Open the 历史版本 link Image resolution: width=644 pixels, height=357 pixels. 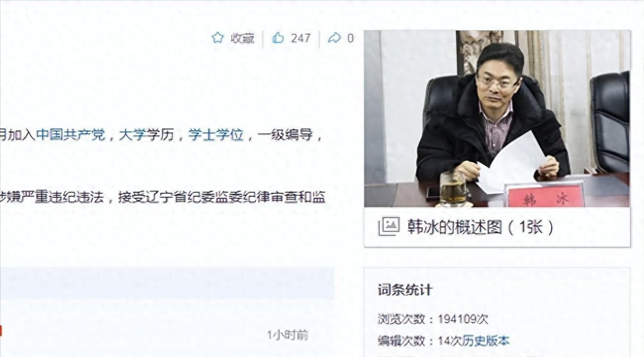pyautogui.click(x=486, y=341)
